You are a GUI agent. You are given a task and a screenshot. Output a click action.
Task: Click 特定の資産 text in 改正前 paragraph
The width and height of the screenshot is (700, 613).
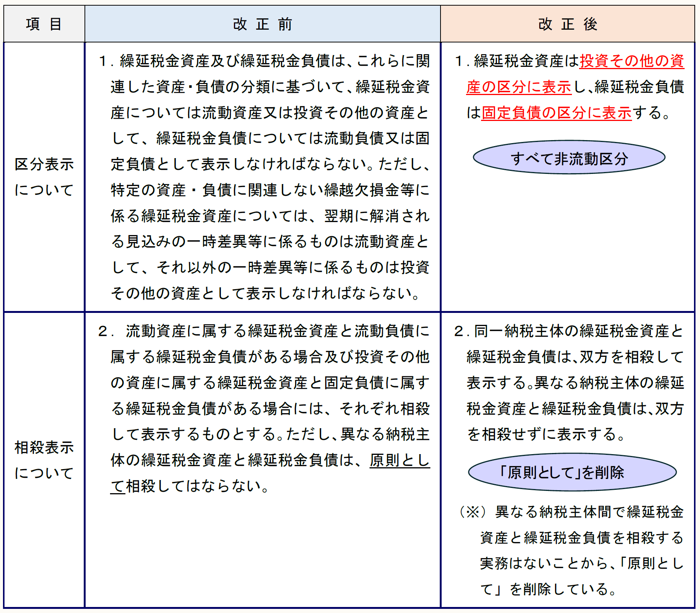[148, 190]
